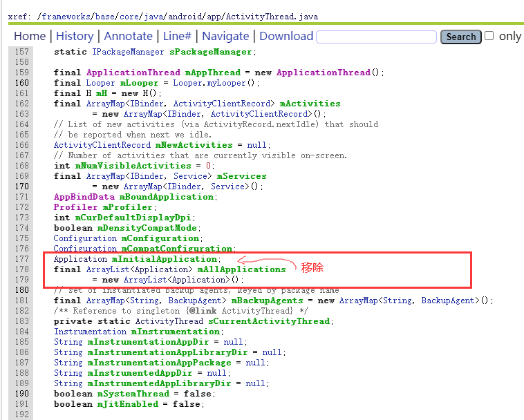Click mNumVisibleActivities field name
This screenshot has width=524, height=420.
pyautogui.click(x=133, y=166)
